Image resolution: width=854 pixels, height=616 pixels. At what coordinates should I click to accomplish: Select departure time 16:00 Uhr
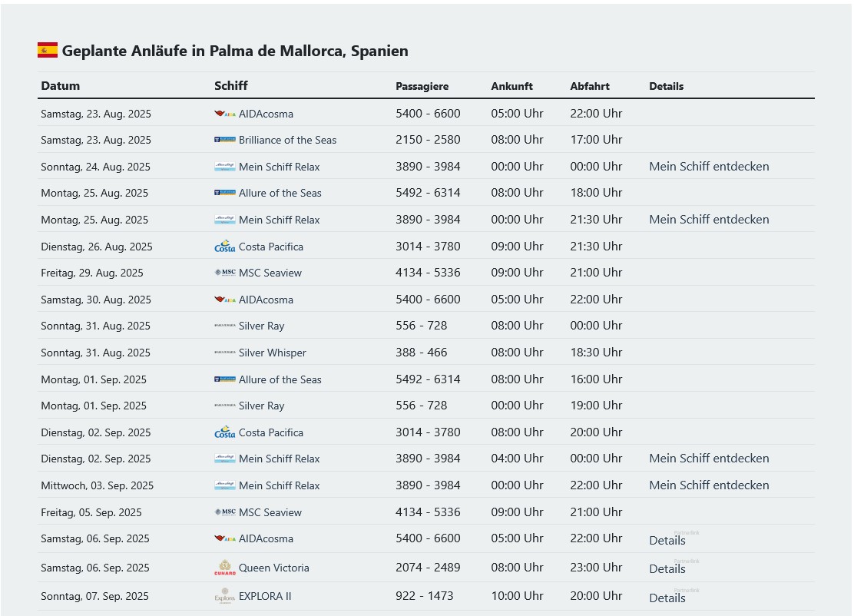[597, 379]
